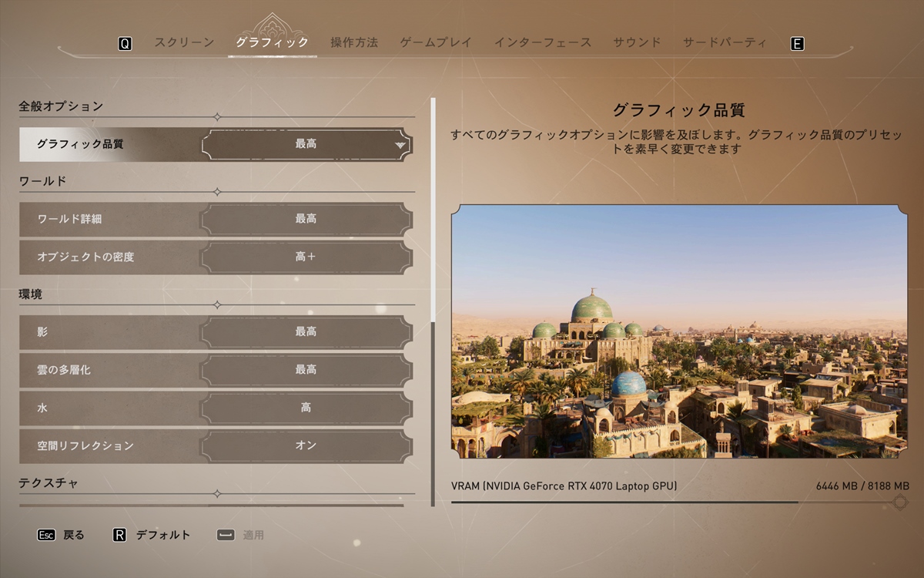The image size is (924, 578).
Task: Select the グラフィック品質 row label
Action: tap(80, 144)
